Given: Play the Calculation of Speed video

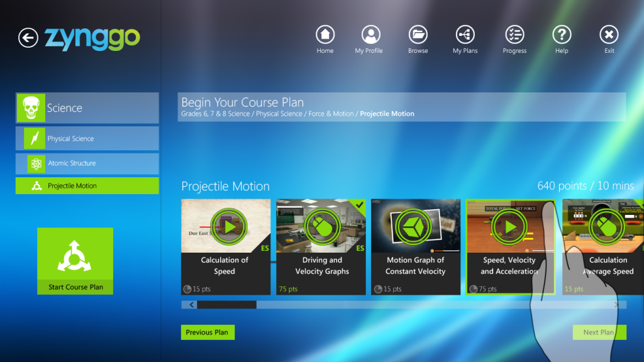Looking at the screenshot, I should click(x=229, y=226).
